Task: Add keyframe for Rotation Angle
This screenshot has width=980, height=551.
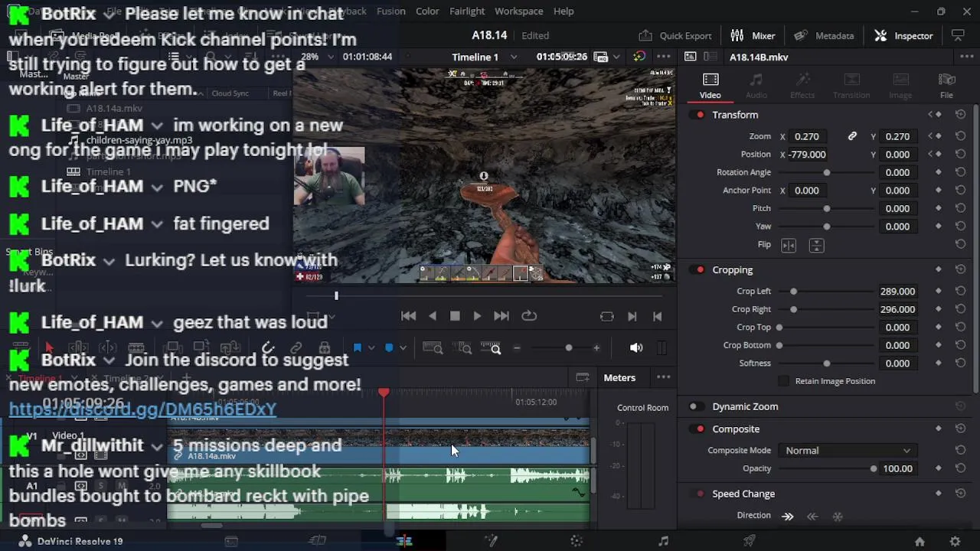Action: tap(938, 173)
